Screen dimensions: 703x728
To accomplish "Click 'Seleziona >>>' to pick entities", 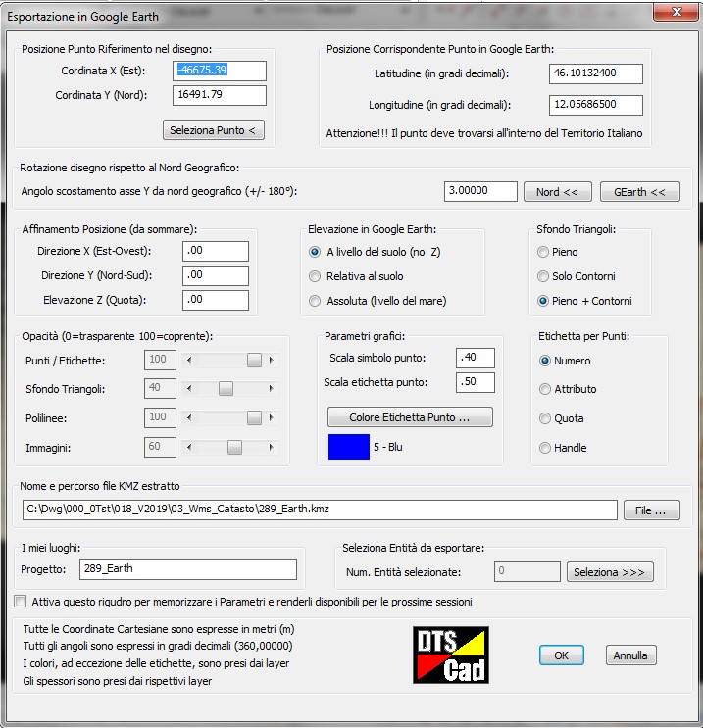I will pyautogui.click(x=609, y=571).
